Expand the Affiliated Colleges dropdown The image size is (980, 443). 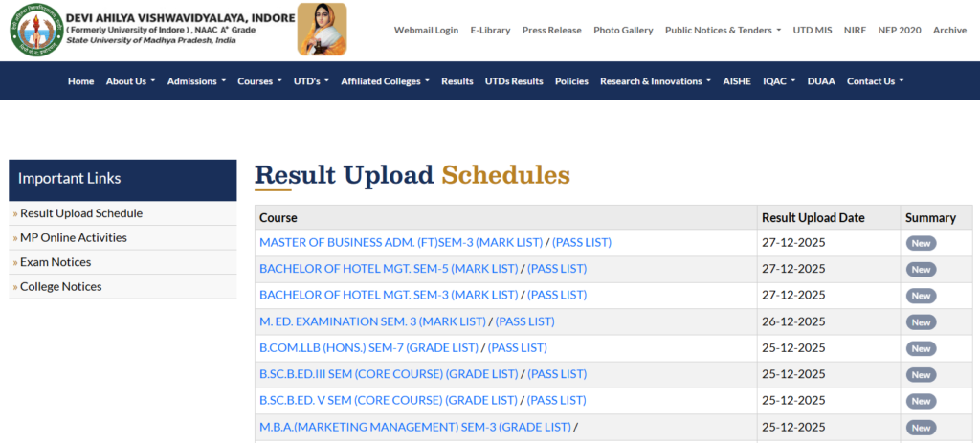tap(385, 81)
